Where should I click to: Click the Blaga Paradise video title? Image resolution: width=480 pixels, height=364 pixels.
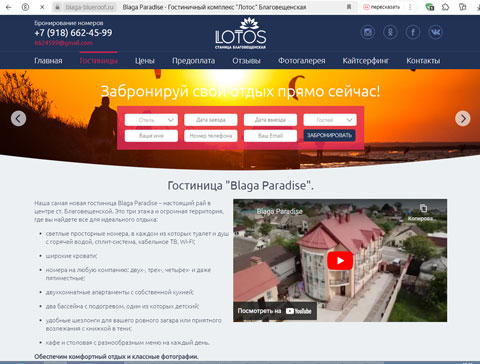coord(279,211)
